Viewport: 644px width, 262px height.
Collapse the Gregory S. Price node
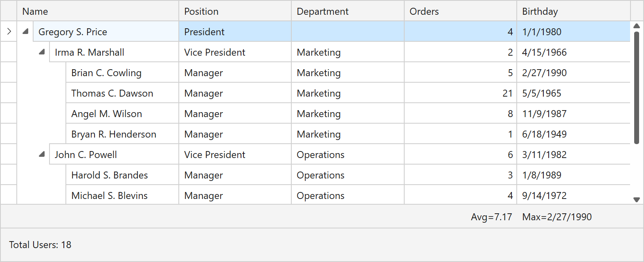pyautogui.click(x=25, y=32)
